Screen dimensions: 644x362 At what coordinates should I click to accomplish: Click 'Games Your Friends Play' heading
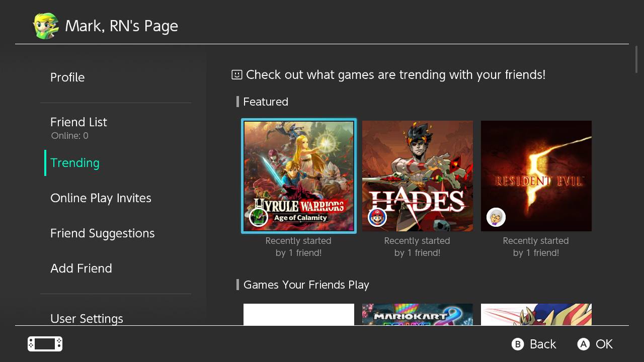(306, 285)
